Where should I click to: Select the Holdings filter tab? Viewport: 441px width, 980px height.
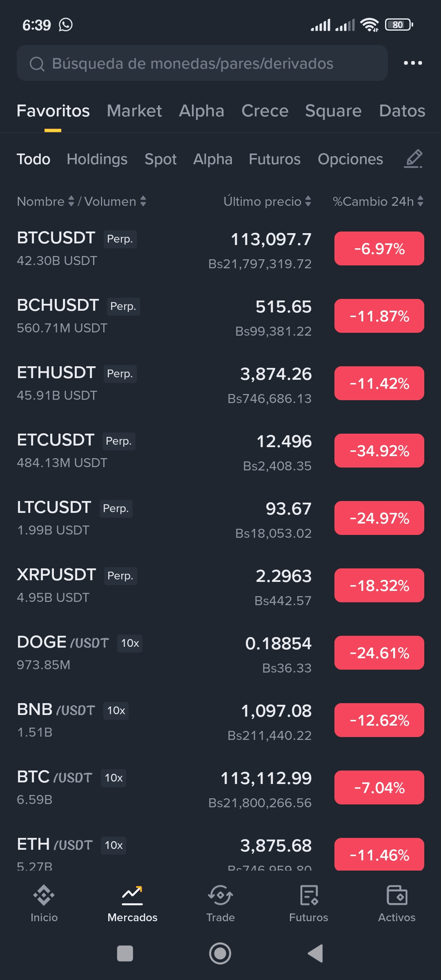(x=97, y=159)
